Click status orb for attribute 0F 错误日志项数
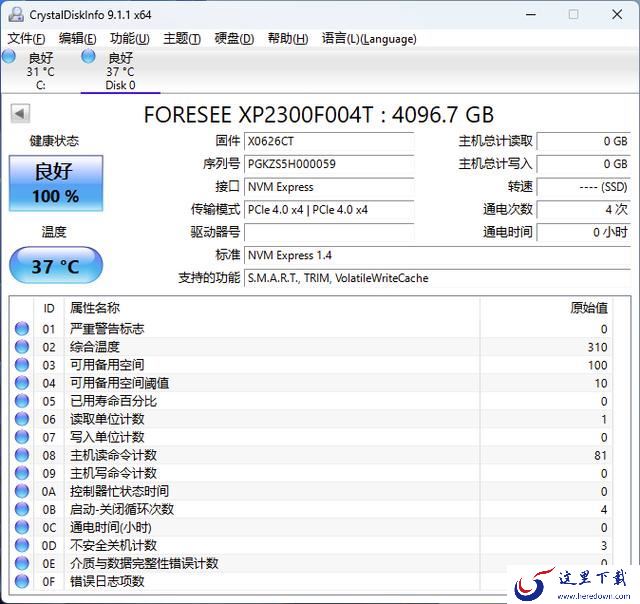Viewport: 640px width, 604px height. point(22,581)
